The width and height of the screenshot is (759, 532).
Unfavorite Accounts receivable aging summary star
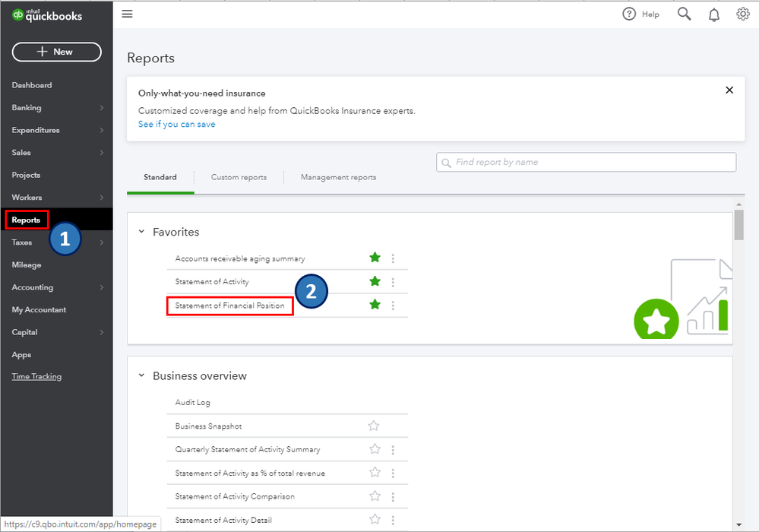pyautogui.click(x=375, y=258)
